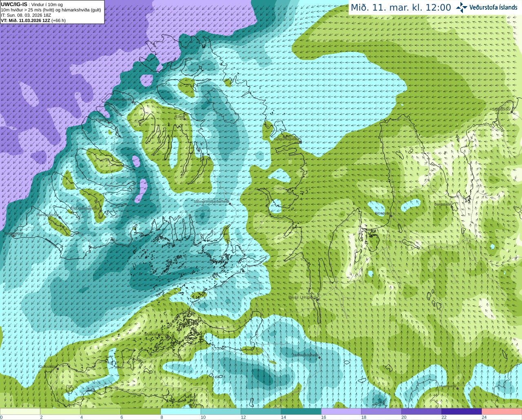Select the Steingrímsfjarðarheiði station label

pyautogui.click(x=211, y=201)
